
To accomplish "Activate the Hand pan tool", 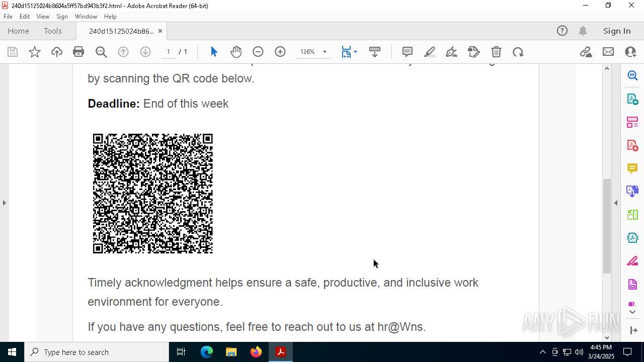I will tap(236, 52).
